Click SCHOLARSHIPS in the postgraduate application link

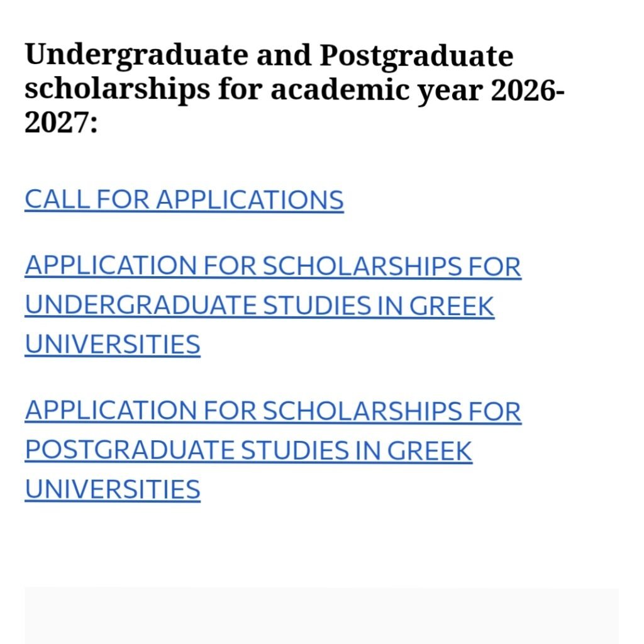tap(362, 411)
